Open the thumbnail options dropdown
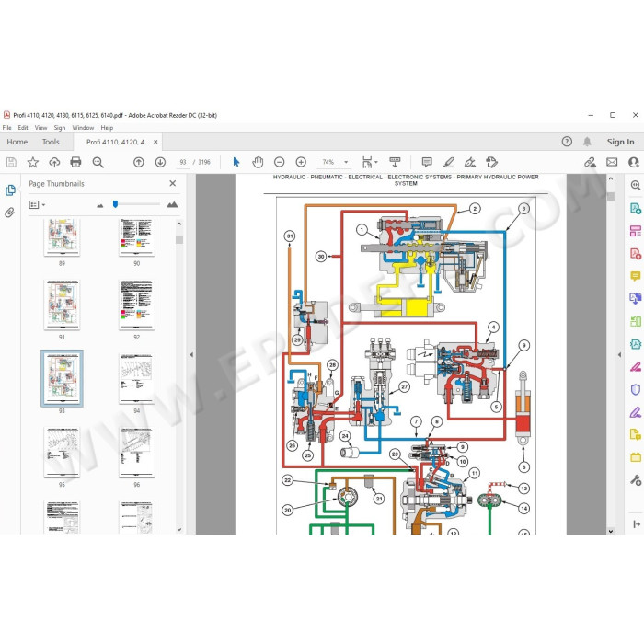Screen dimensions: 644x644 click(x=37, y=204)
